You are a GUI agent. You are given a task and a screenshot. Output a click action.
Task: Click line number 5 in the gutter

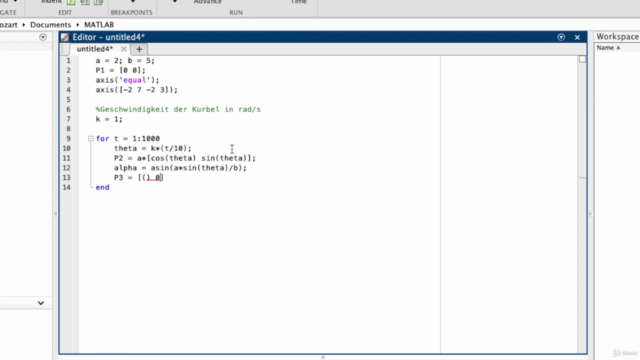tap(68, 100)
